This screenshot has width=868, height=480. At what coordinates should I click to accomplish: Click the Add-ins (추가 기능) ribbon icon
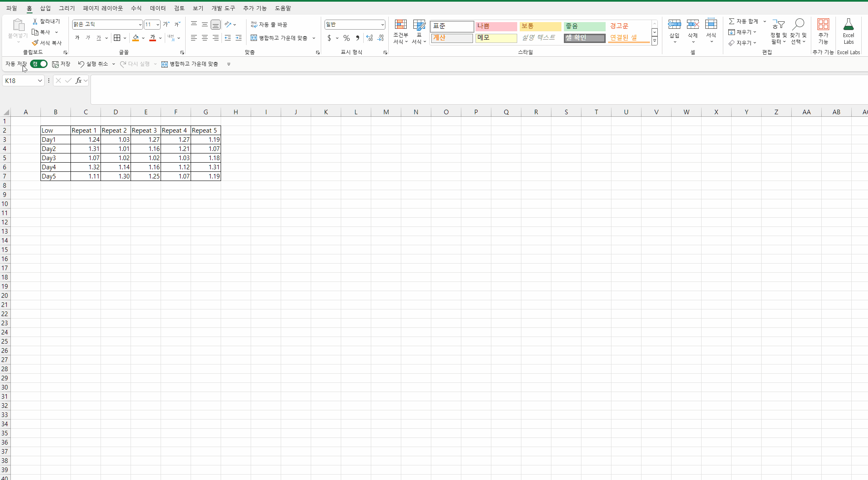pos(823,25)
